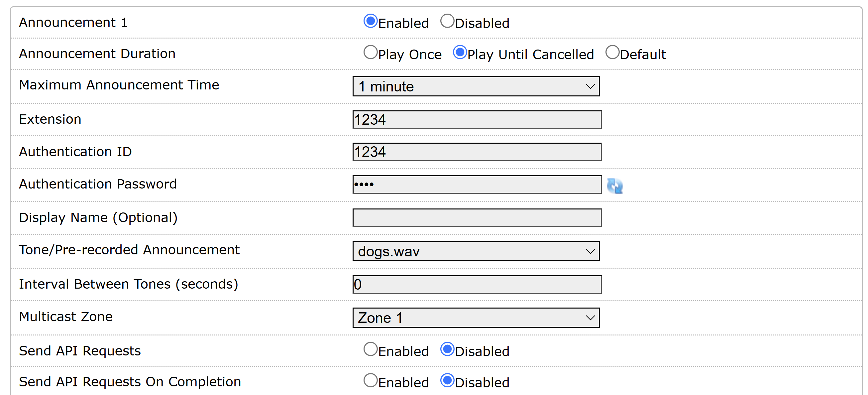The width and height of the screenshot is (868, 395).
Task: Choose Play Until Cancelled duration
Action: [460, 52]
